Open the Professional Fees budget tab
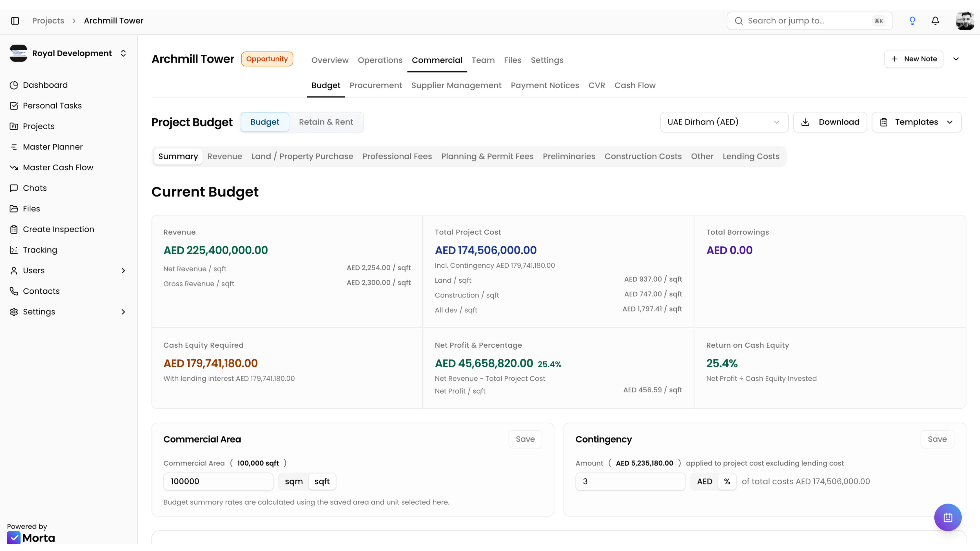The height and width of the screenshot is (551, 980). tap(397, 156)
